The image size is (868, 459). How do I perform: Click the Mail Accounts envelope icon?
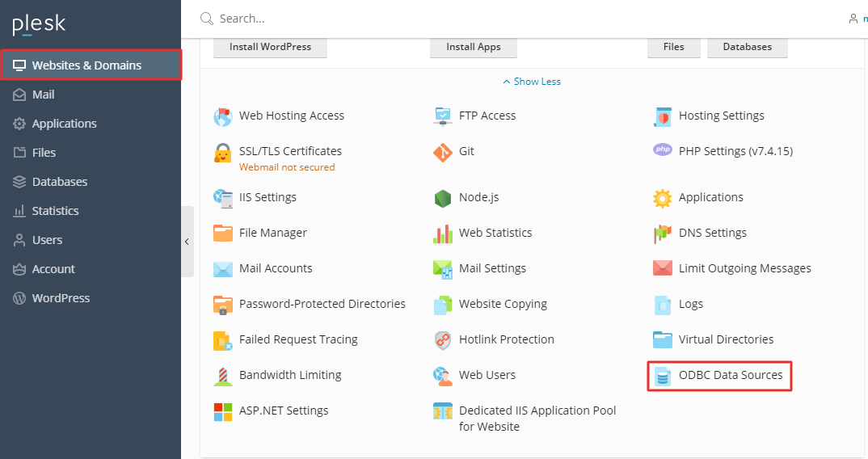[222, 269]
